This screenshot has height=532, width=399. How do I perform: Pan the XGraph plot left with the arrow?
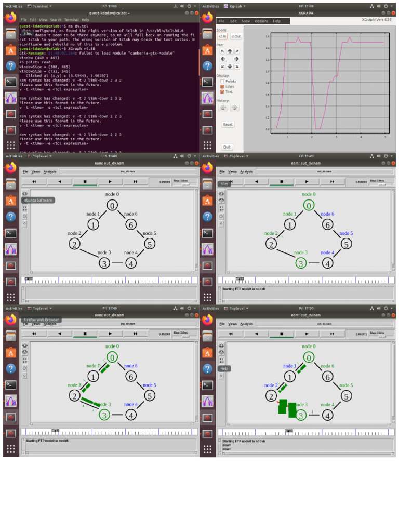(222, 59)
